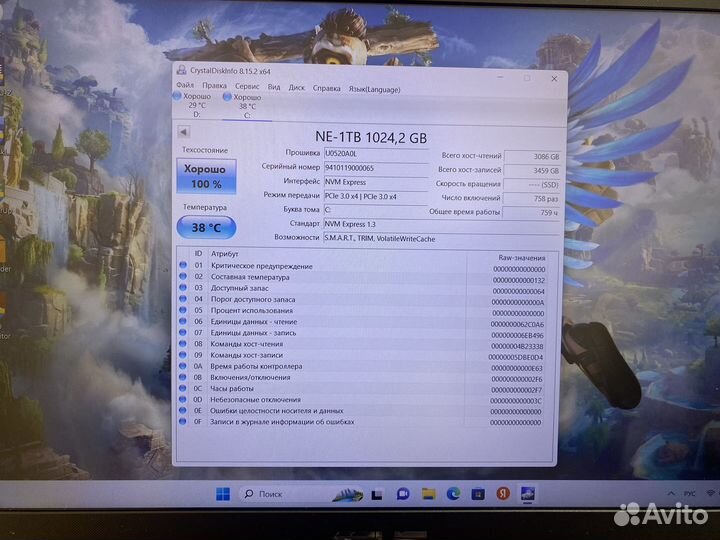The height and width of the screenshot is (540, 720).
Task: Open the Правка menu
Action: (214, 85)
